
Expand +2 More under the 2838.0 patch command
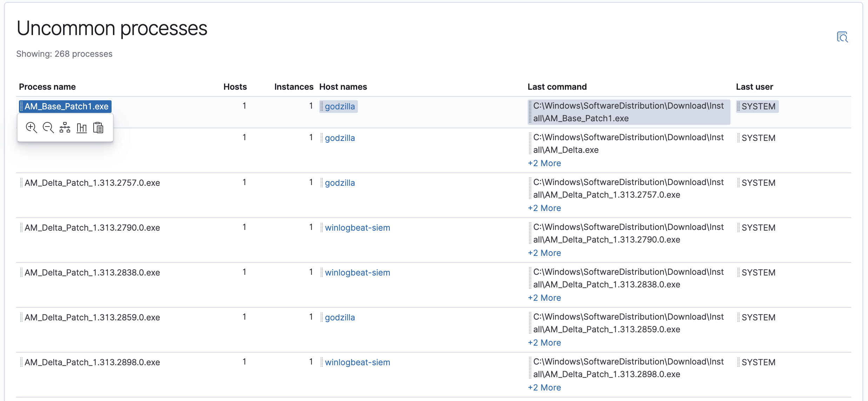click(x=544, y=298)
